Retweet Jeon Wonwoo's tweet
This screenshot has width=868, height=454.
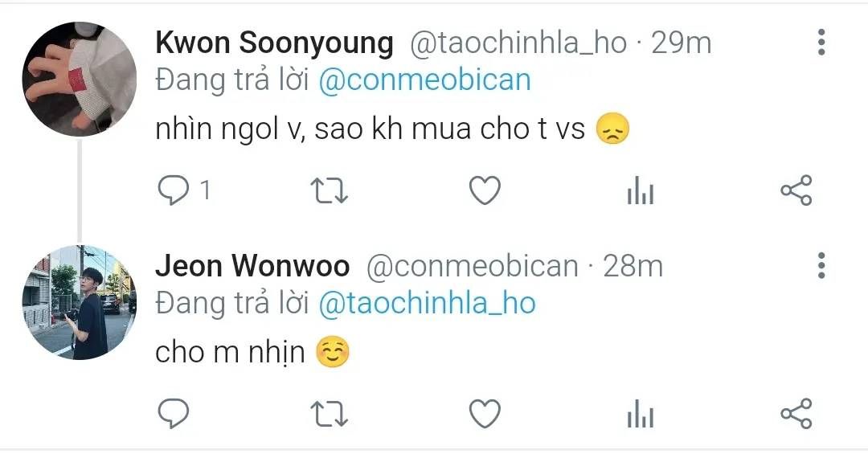[329, 413]
